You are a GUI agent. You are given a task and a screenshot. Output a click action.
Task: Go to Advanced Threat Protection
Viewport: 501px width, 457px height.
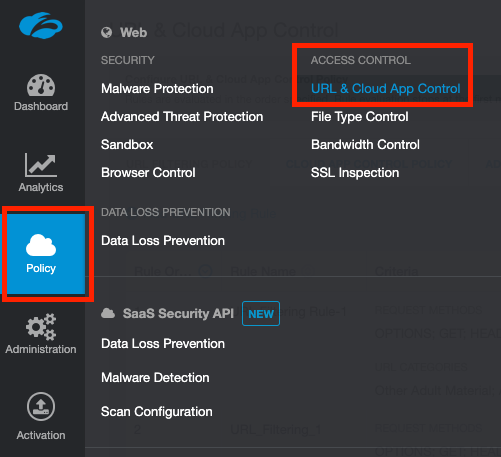[x=182, y=117]
